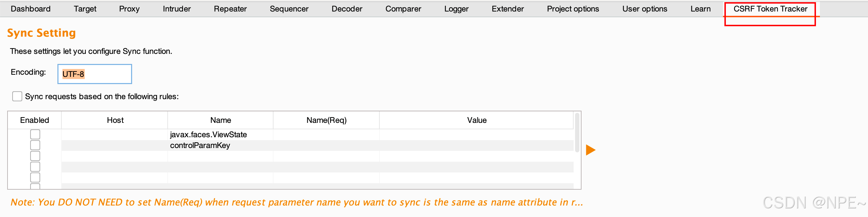Screen dimensions: 868x217
Task: Select the Logger tab
Action: pos(456,9)
